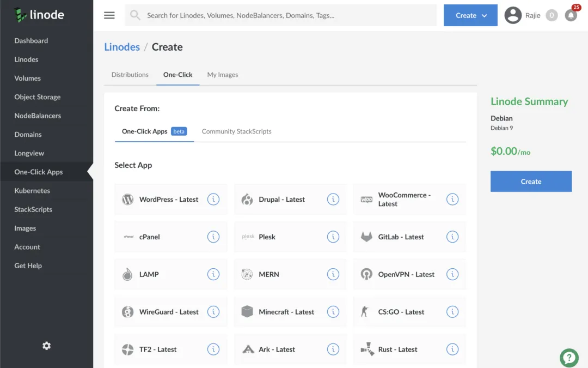Open the settings gear at sidebar bottom
The height and width of the screenshot is (368, 588).
tap(46, 346)
